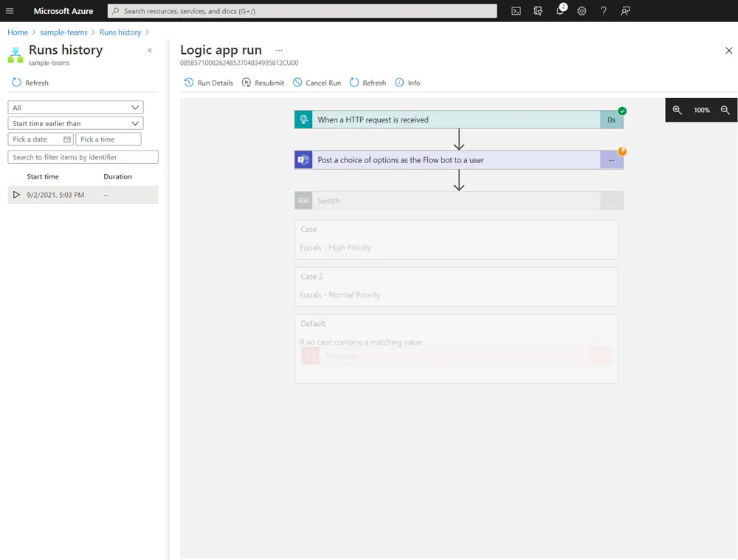Click the 0s duration on the HTTP trigger
Image resolution: width=738 pixels, height=560 pixels.
[x=611, y=120]
